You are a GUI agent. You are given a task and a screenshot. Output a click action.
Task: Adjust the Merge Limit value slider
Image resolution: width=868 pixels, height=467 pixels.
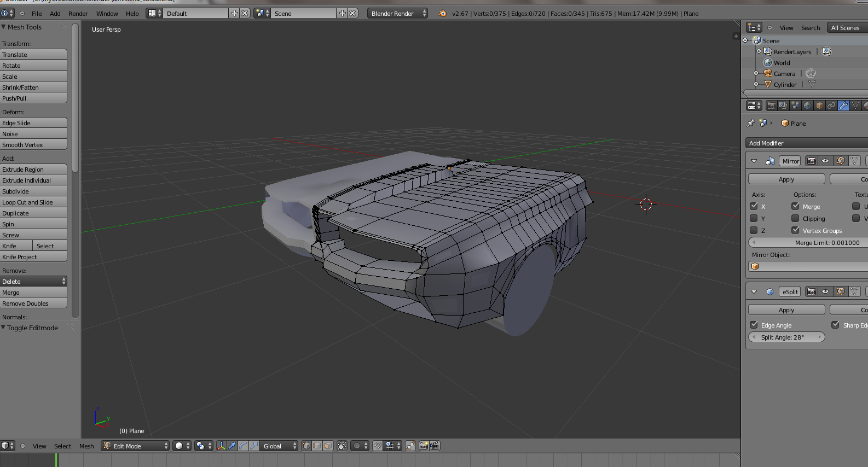808,242
